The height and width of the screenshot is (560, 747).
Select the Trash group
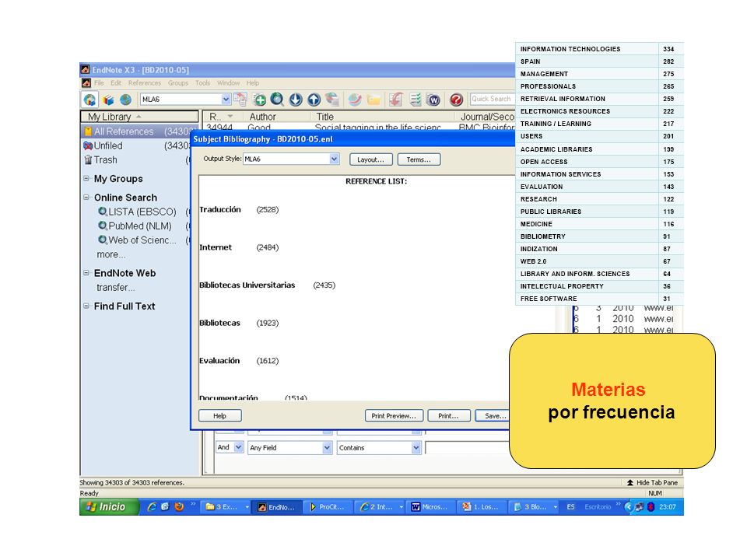click(137, 160)
